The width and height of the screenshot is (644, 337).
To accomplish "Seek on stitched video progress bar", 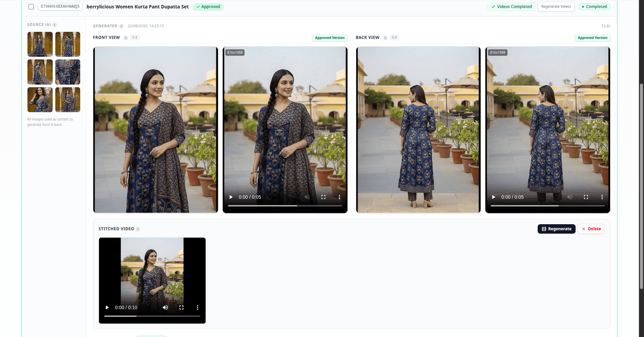I will click(x=152, y=316).
